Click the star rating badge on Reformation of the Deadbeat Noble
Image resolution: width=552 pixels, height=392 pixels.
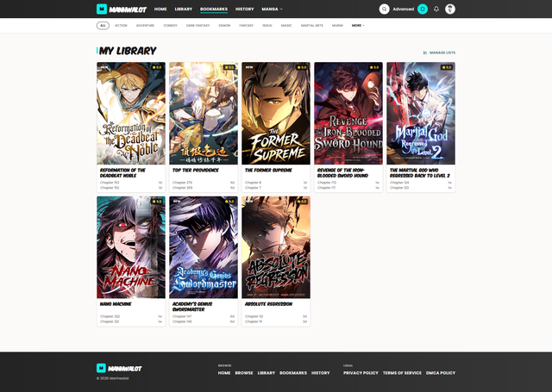point(157,67)
